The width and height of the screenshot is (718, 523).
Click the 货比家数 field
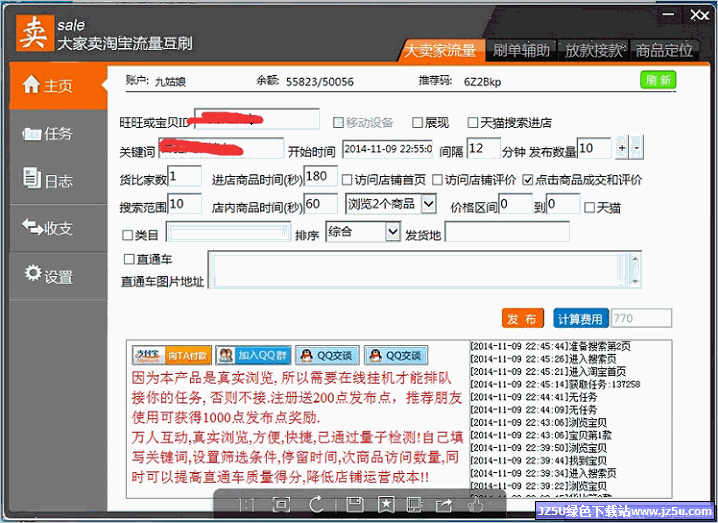tap(185, 176)
